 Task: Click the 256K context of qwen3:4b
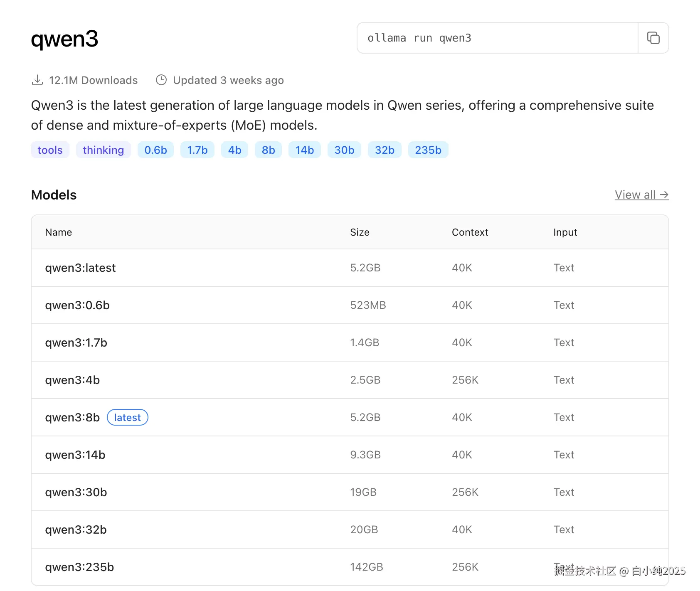tap(465, 380)
